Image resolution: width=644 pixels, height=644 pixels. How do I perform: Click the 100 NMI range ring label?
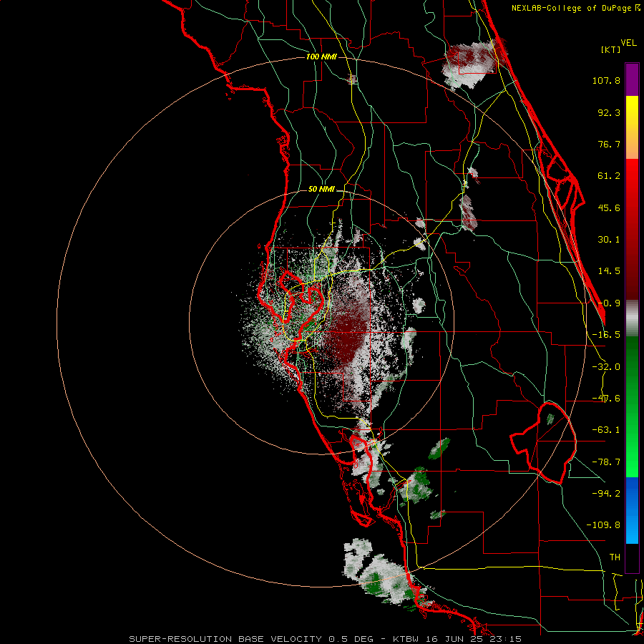(x=321, y=57)
